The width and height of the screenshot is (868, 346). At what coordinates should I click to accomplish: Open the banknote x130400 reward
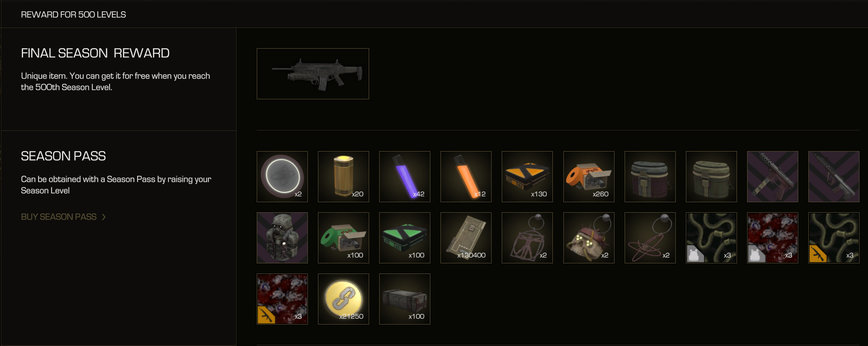(466, 238)
